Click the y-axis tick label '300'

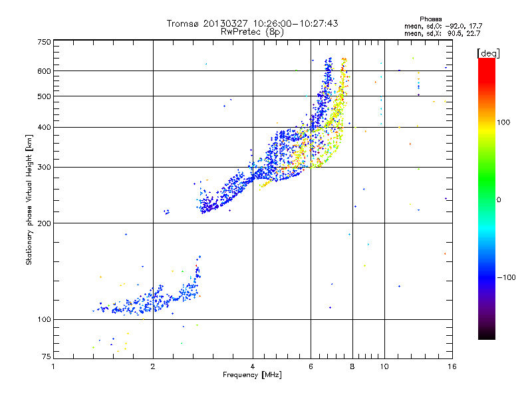click(x=44, y=168)
